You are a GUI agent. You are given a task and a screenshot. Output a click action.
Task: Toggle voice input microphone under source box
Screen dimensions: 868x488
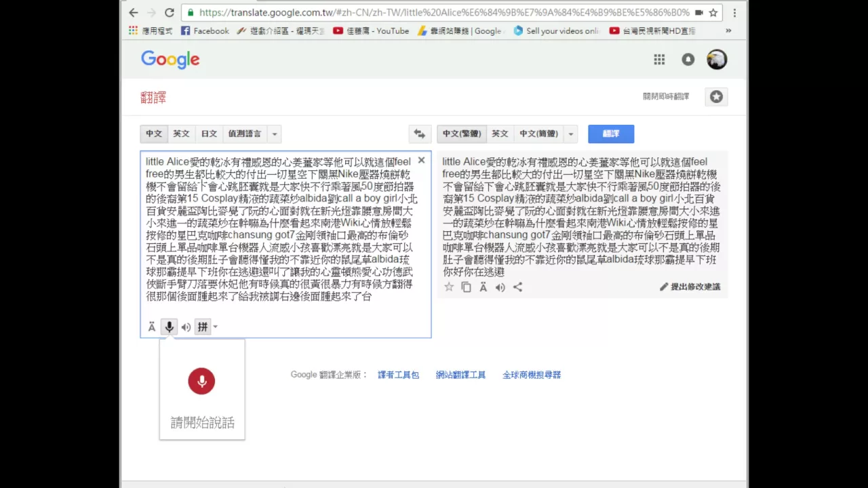click(x=170, y=327)
